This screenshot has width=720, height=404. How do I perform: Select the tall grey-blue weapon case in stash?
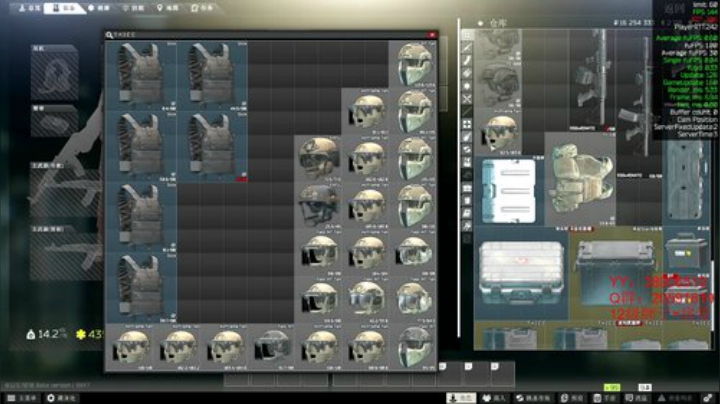click(686, 180)
